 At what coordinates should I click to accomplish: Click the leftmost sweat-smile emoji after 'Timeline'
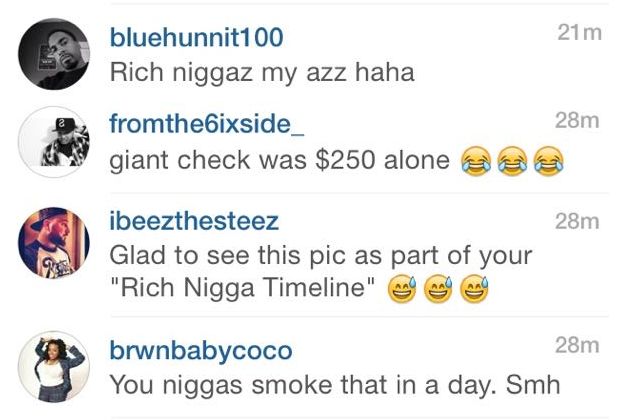[x=402, y=290]
